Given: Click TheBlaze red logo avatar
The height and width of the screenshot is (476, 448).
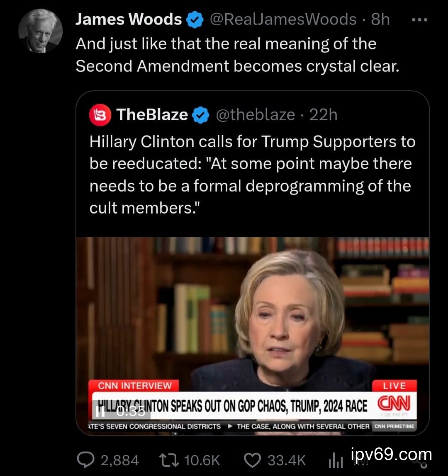Looking at the screenshot, I should [100, 115].
